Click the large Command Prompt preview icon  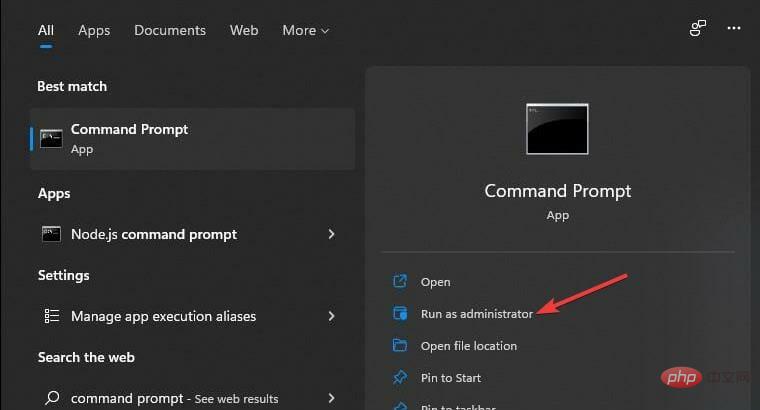click(x=558, y=129)
